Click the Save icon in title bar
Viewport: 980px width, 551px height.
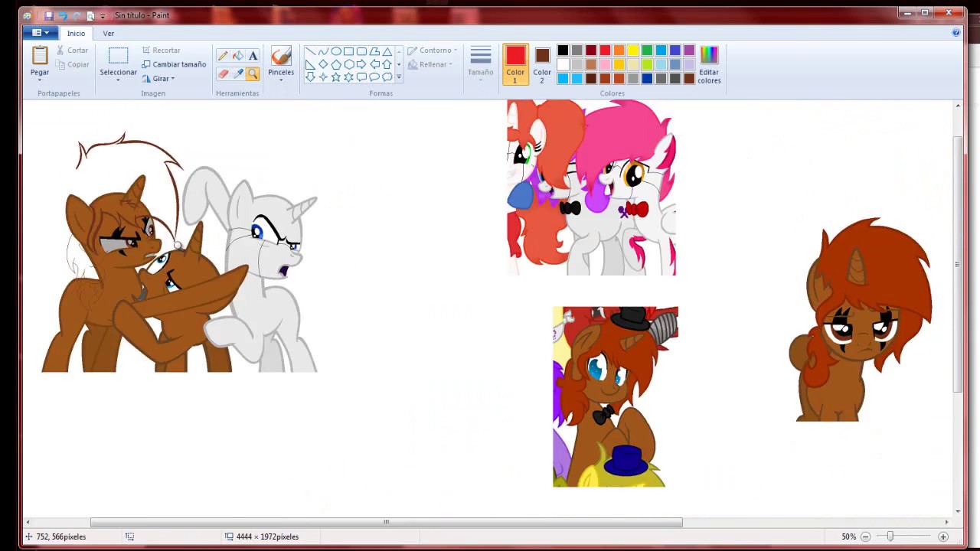tap(48, 15)
